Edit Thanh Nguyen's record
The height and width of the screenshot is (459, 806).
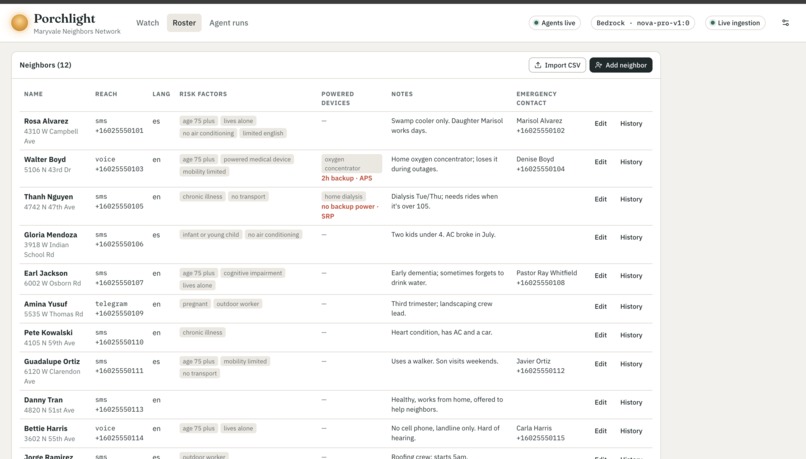click(x=600, y=199)
